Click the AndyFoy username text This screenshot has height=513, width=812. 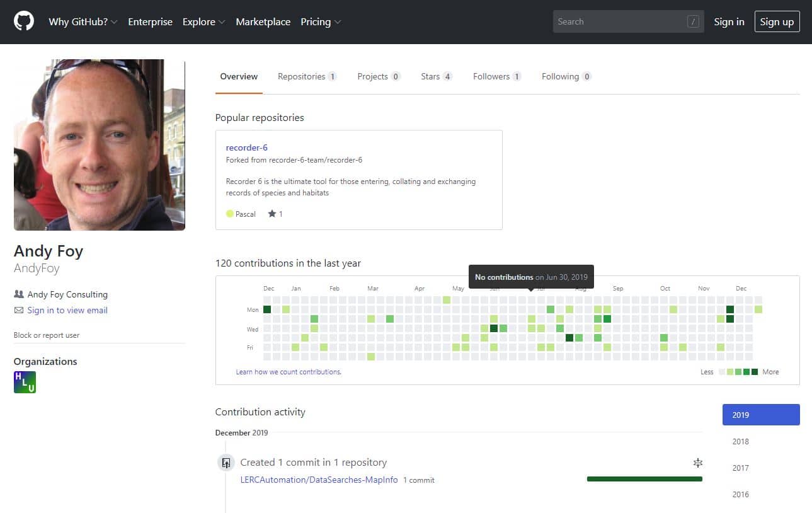point(37,268)
